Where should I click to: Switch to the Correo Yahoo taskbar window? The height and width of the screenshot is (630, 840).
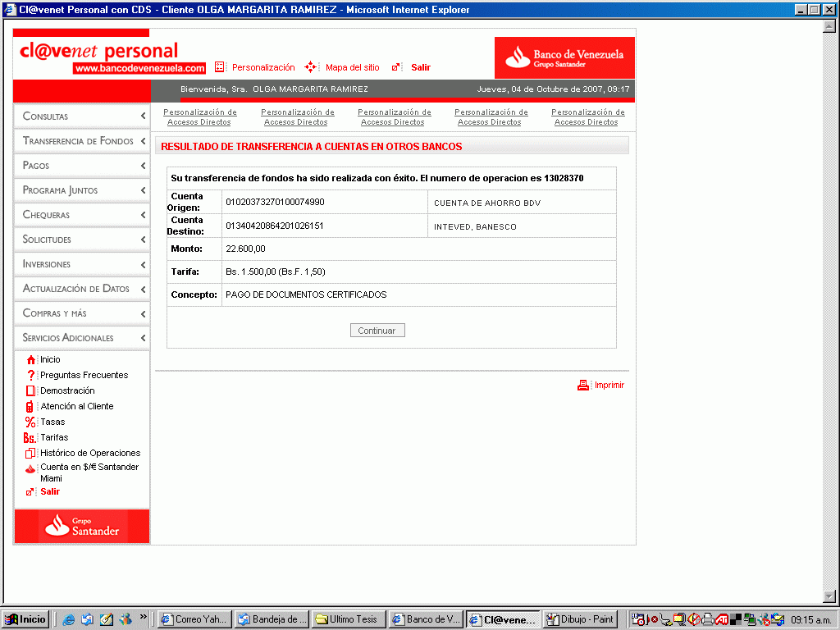pos(195,619)
